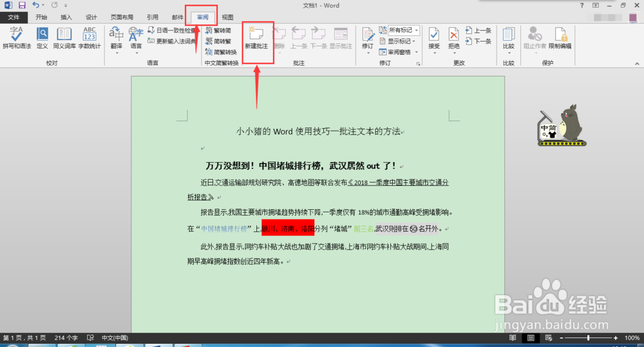This screenshot has height=347, width=644.
Task: Click the 214 个字 word count
Action: coord(66,337)
